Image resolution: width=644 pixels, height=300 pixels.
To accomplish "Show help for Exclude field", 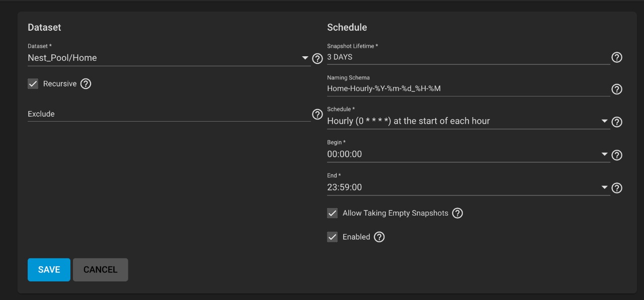I will [x=317, y=114].
